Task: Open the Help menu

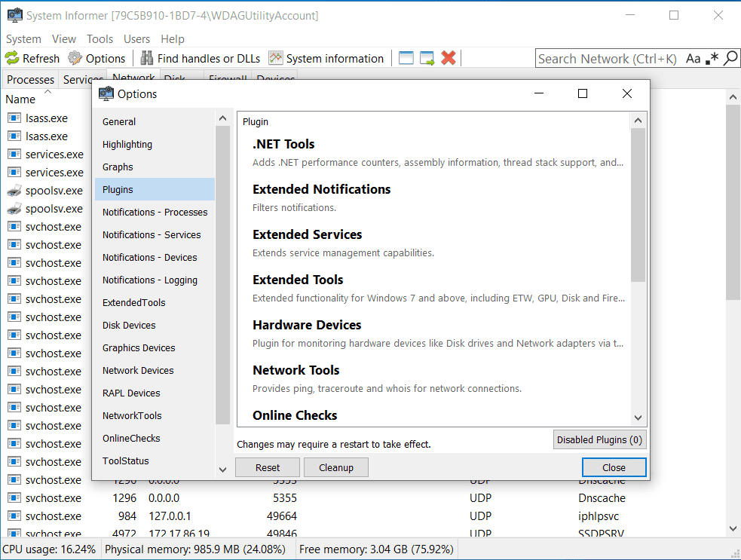Action: tap(173, 38)
